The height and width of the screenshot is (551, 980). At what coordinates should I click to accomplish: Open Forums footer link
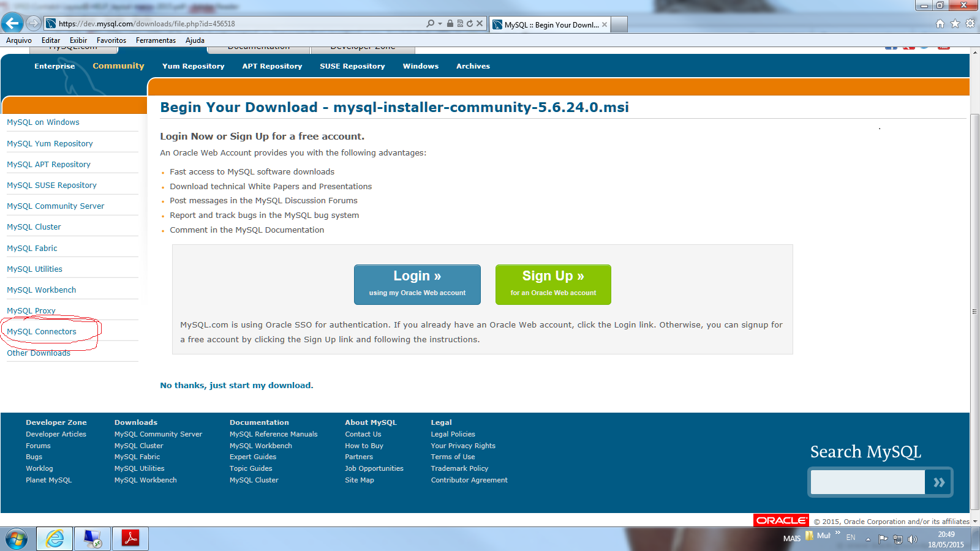tap(38, 446)
